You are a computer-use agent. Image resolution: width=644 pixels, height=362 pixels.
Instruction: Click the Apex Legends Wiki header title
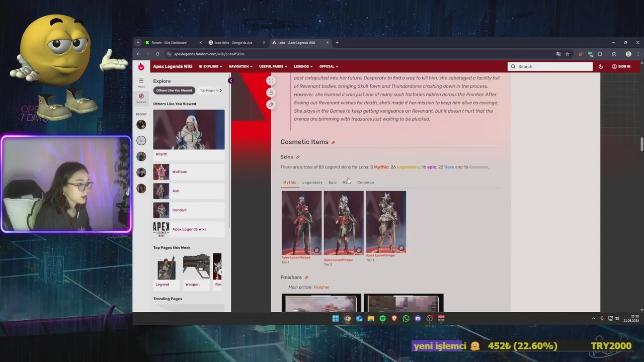(173, 66)
